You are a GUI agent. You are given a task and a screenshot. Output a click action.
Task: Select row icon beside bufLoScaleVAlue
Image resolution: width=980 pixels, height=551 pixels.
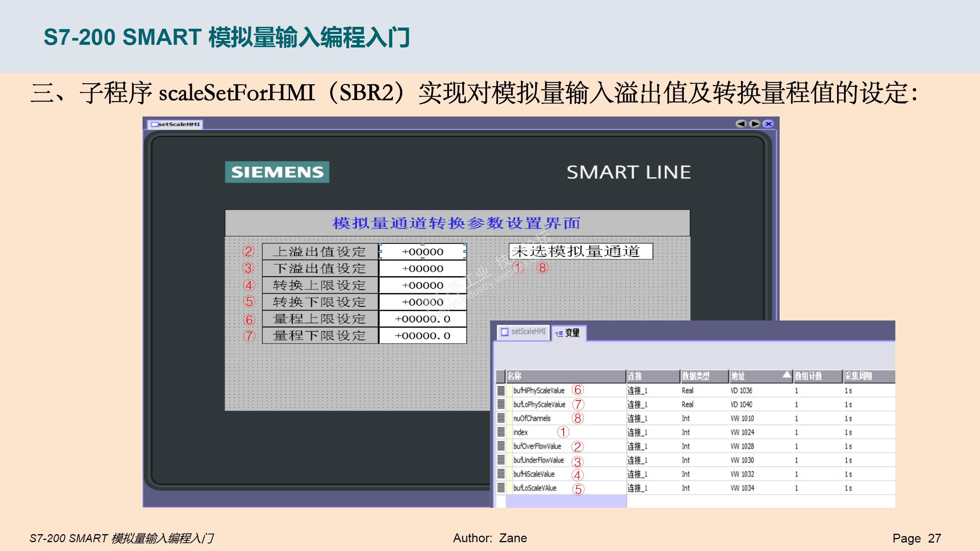(501, 488)
